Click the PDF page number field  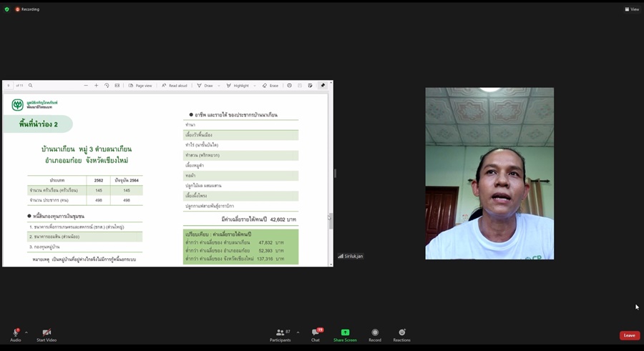point(9,86)
